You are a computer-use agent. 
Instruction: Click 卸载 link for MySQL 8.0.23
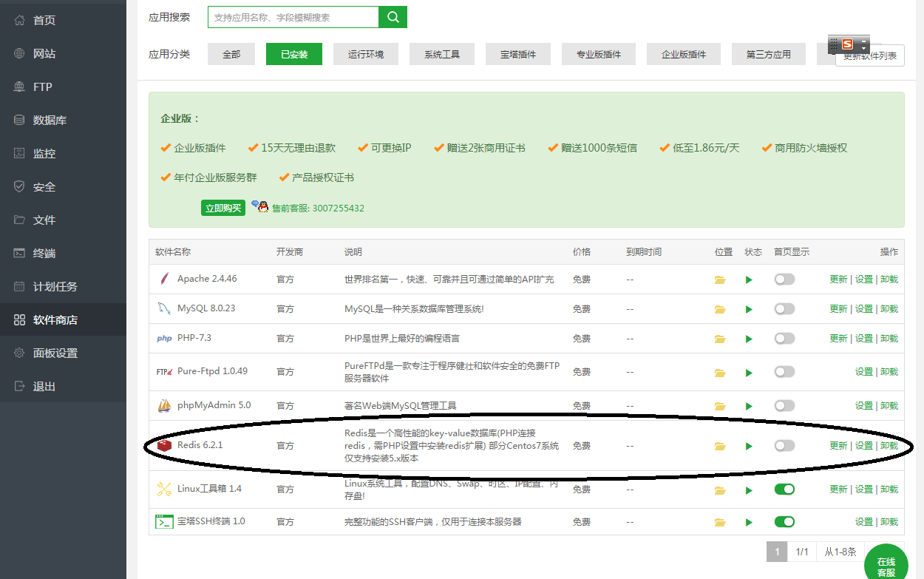tap(889, 309)
